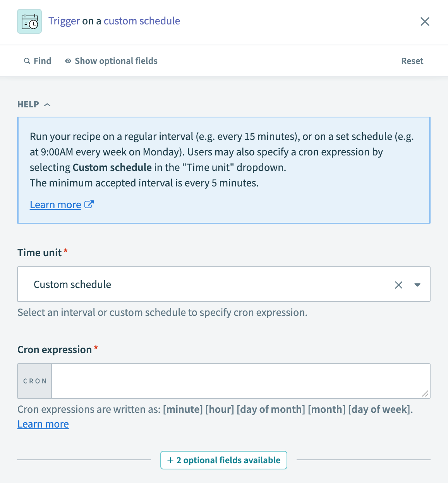Click the custom schedule header link
This screenshot has width=448, height=483.
coord(142,21)
